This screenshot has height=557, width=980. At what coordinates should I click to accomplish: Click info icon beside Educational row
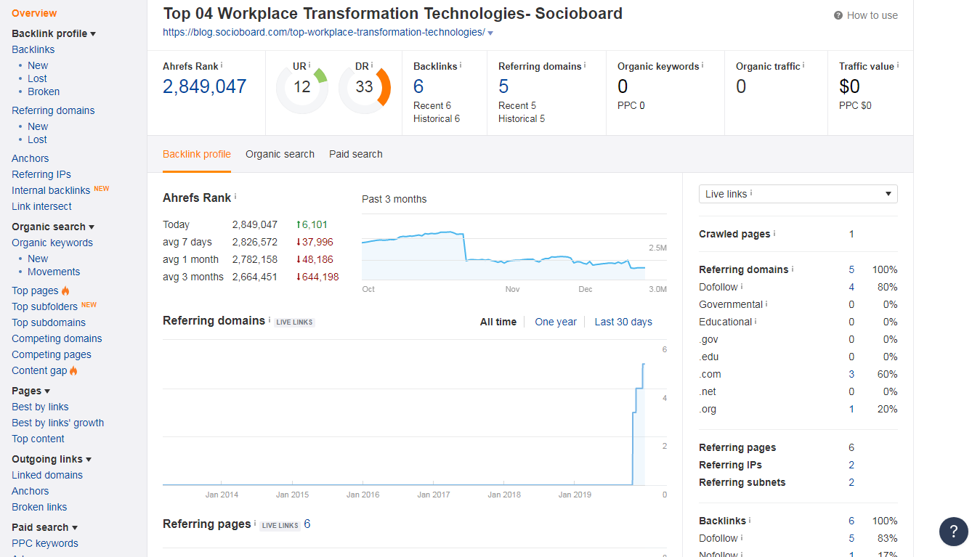pyautogui.click(x=756, y=322)
